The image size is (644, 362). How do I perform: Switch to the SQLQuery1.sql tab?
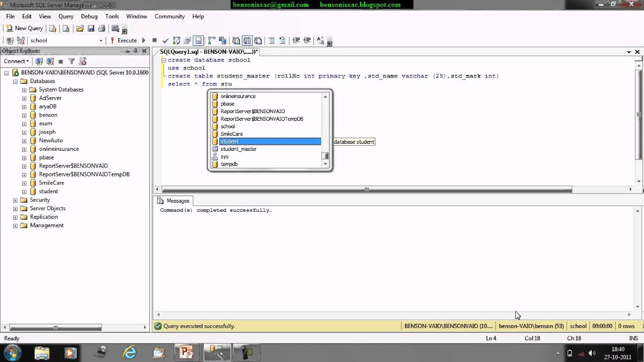click(209, 52)
